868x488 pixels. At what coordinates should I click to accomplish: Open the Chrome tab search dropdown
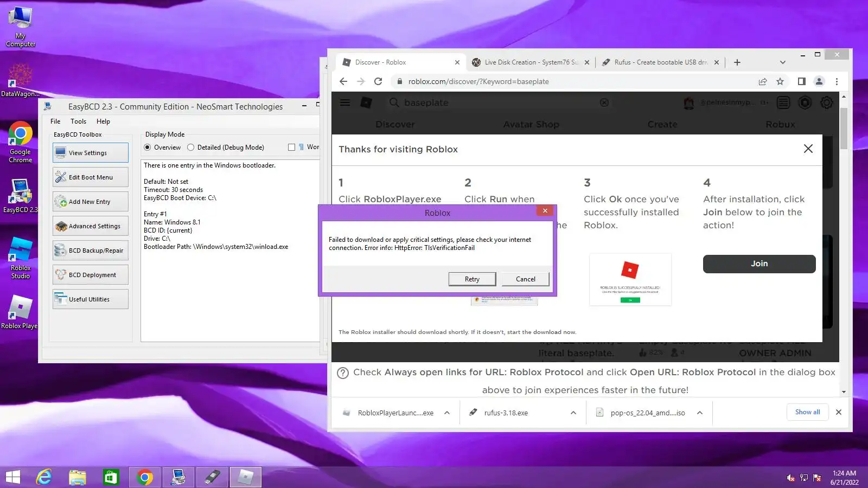tap(782, 62)
